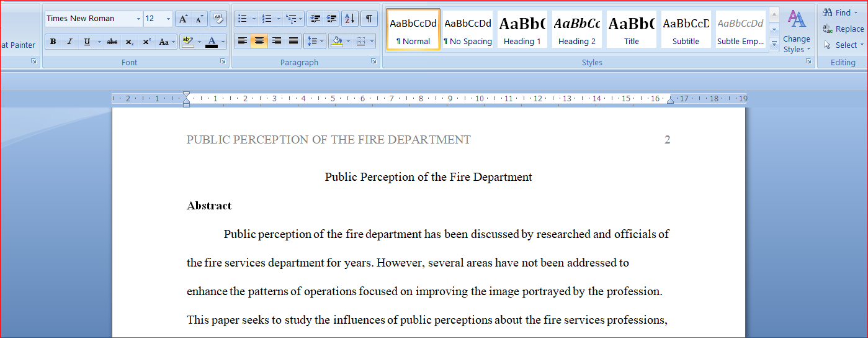Apply the Subtle Emphasis style

pyautogui.click(x=741, y=29)
